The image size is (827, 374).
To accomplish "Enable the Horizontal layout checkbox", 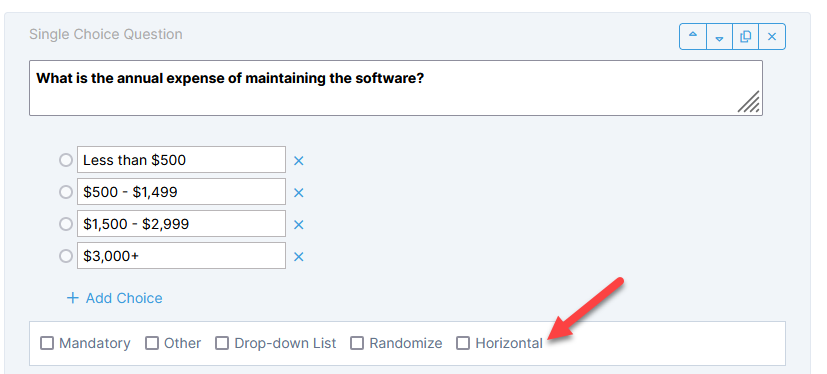I will pyautogui.click(x=463, y=343).
